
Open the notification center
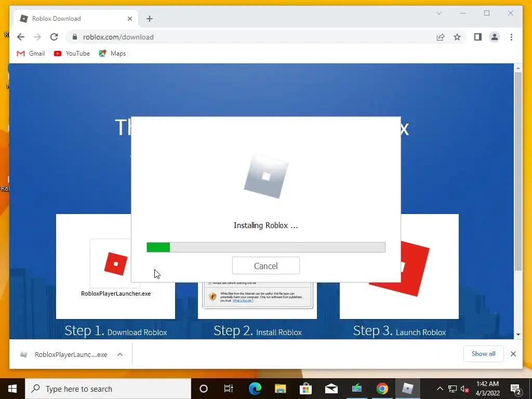coord(516,389)
